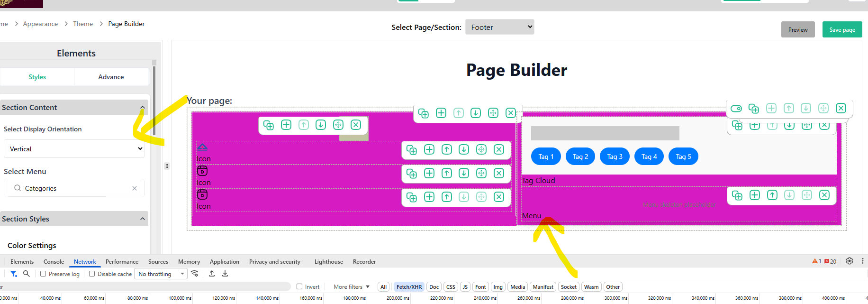Check the Disable cache option
Screen dimensions: 868x304
pyautogui.click(x=92, y=274)
